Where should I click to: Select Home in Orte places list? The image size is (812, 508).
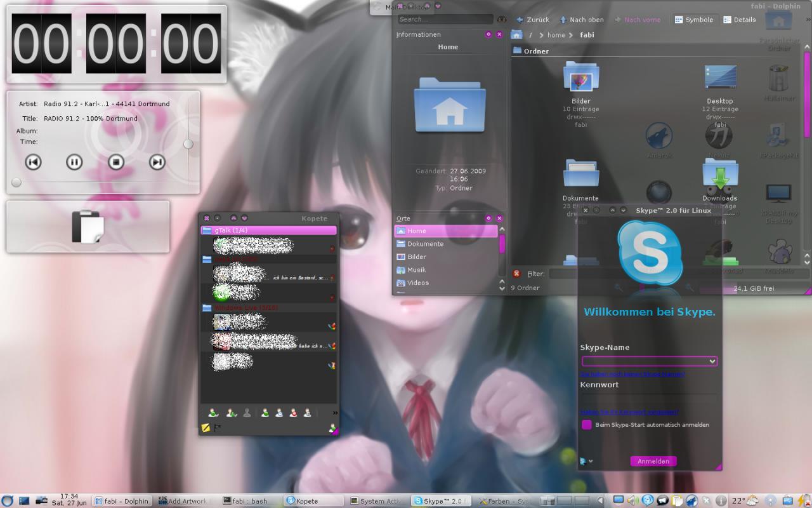click(446, 231)
